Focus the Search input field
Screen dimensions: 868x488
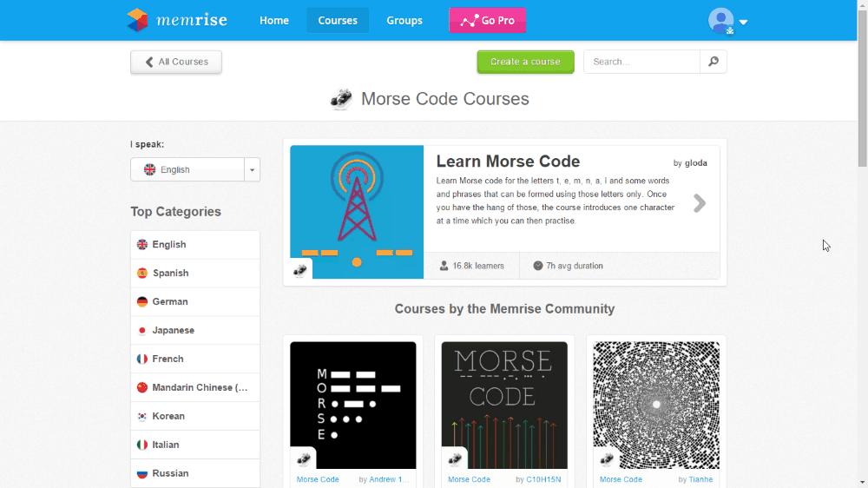pos(641,62)
